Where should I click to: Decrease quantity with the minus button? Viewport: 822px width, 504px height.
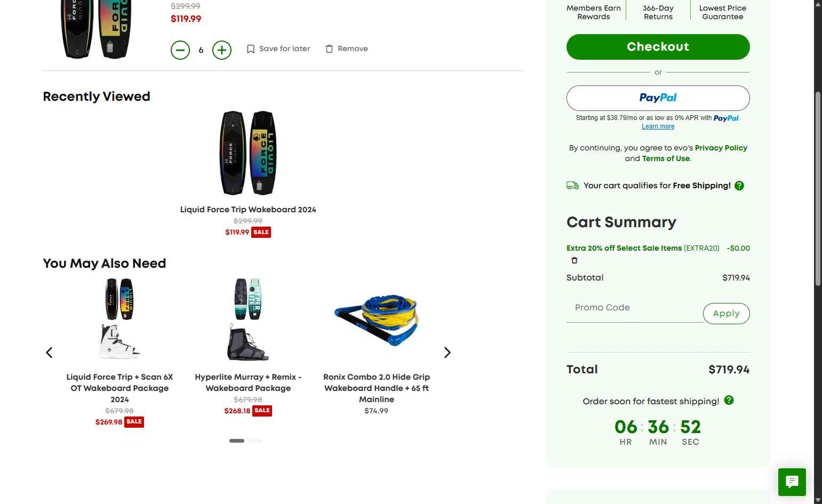(180, 50)
